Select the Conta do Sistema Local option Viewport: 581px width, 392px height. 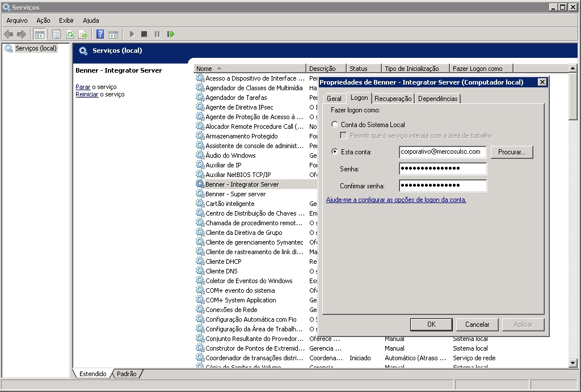tap(334, 124)
